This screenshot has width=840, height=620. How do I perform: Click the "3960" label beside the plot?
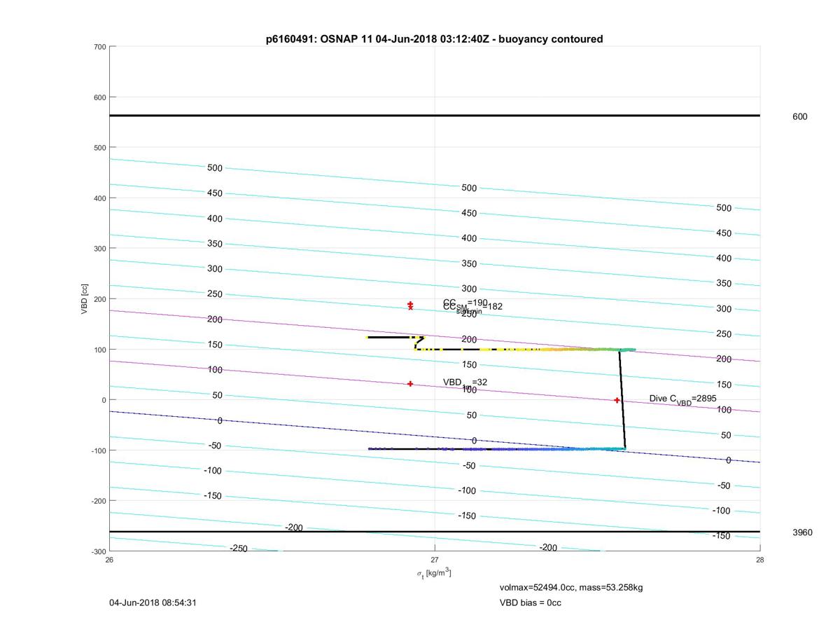[x=802, y=532]
